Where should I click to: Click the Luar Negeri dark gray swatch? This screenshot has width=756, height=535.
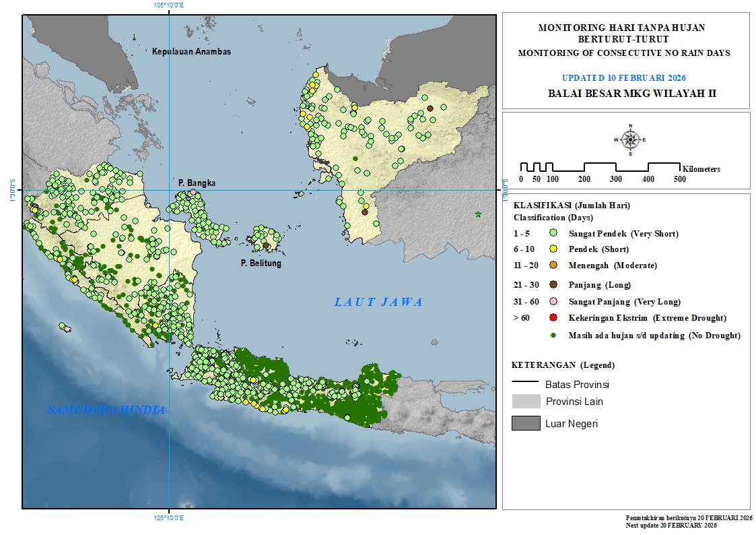[526, 423]
